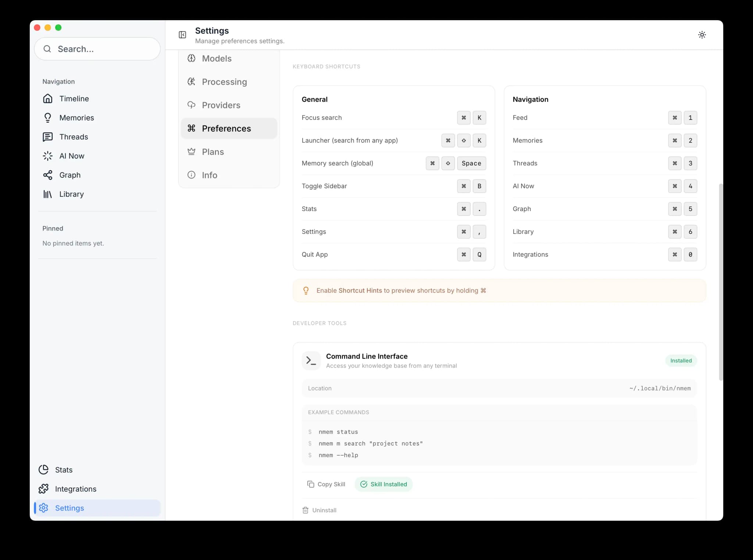Open the Graph view from the sidebar
Image resolution: width=753 pixels, height=560 pixels.
[70, 175]
